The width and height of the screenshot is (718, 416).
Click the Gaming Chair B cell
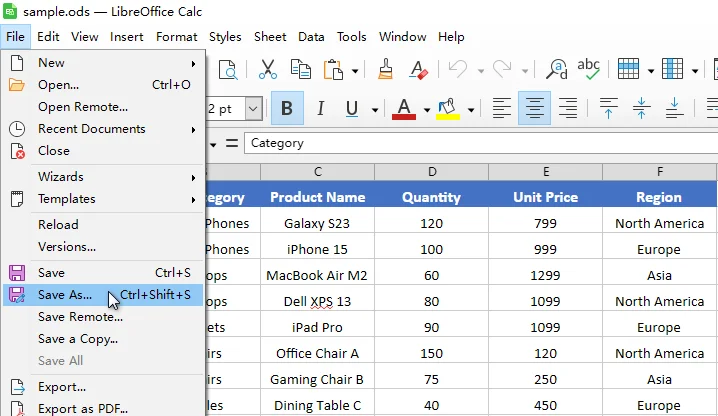(x=317, y=379)
